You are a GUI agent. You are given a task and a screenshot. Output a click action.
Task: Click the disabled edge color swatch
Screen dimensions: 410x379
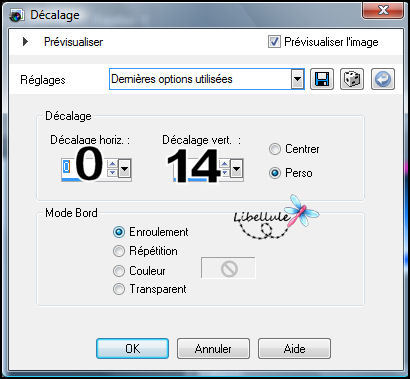pos(228,268)
